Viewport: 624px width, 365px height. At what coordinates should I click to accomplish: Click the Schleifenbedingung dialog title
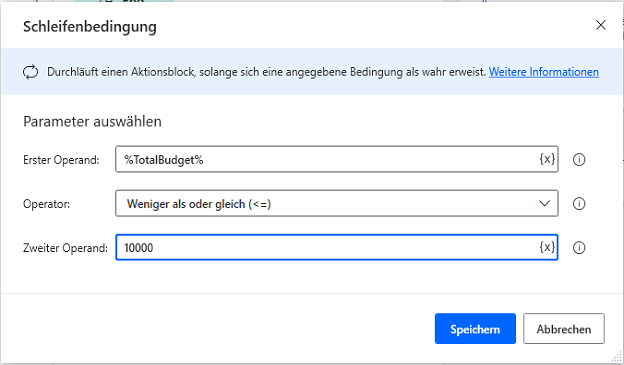tap(90, 27)
